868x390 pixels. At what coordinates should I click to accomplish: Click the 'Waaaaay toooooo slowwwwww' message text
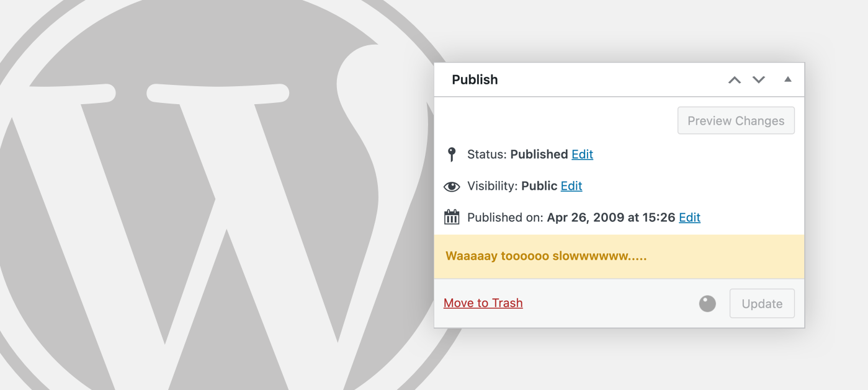click(x=546, y=256)
